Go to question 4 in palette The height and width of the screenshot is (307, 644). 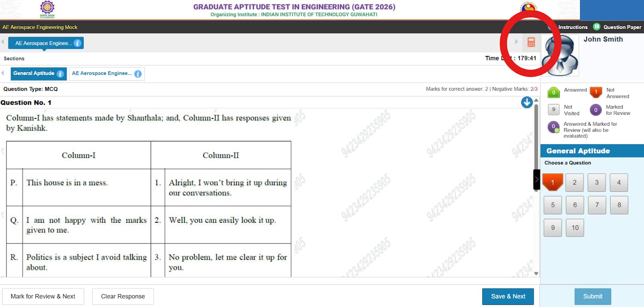(x=619, y=183)
